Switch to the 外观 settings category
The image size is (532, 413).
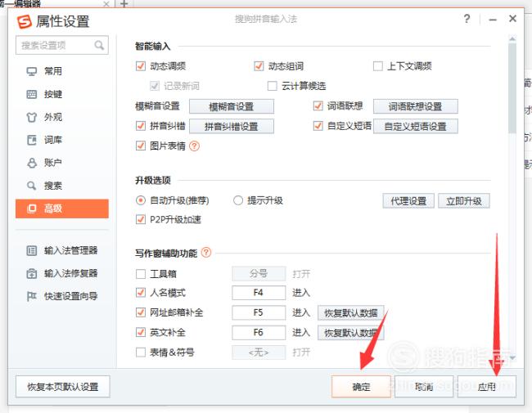point(62,117)
